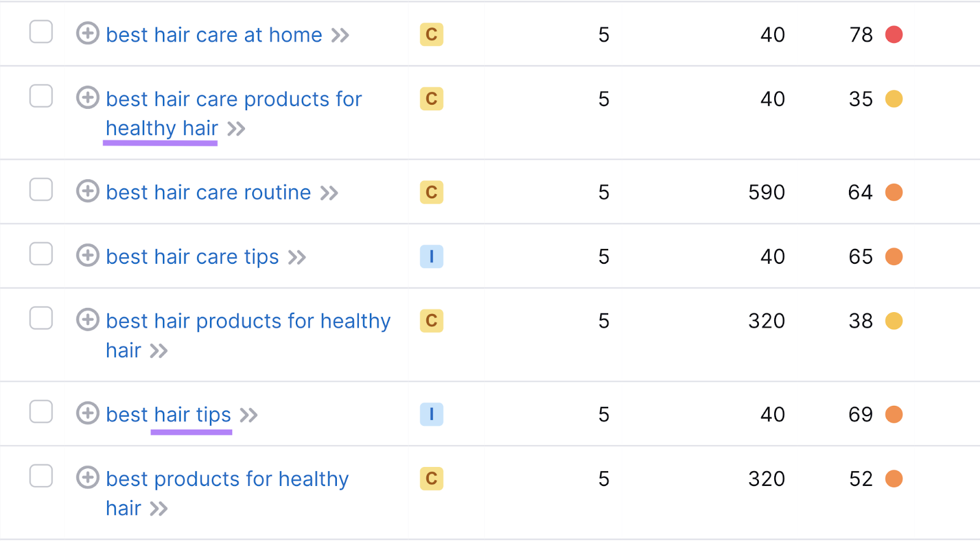The width and height of the screenshot is (980, 541).
Task: Expand details for 'best hair care routine' via double chevron
Action: point(330,192)
